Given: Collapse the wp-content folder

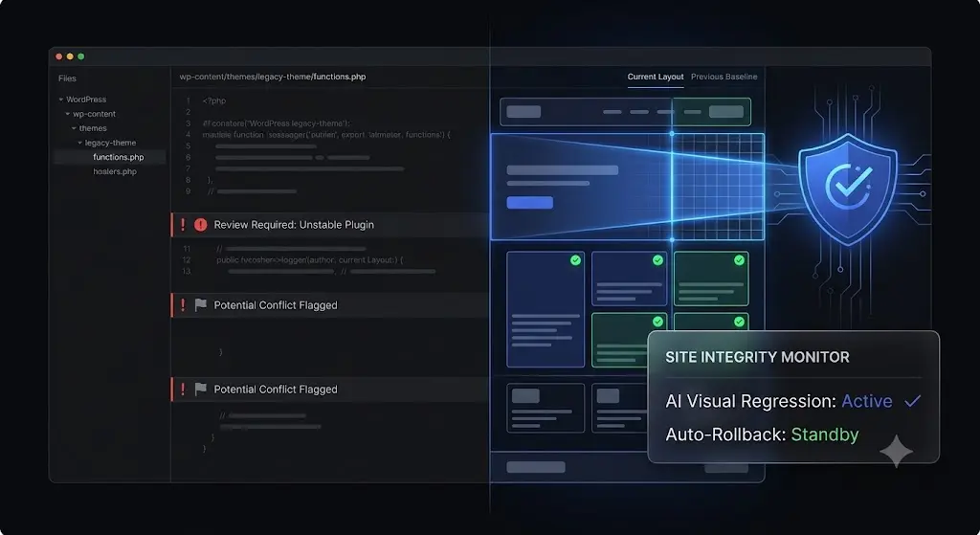Looking at the screenshot, I should point(68,114).
